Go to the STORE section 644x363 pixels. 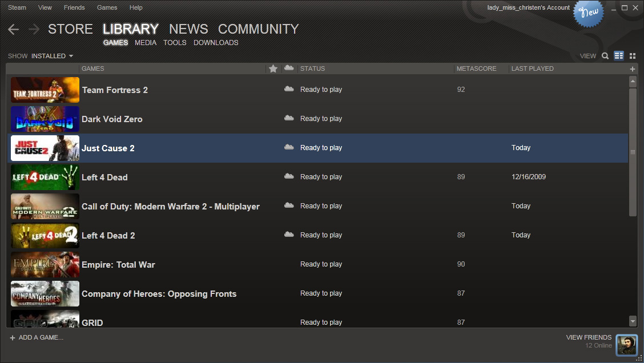tap(70, 29)
